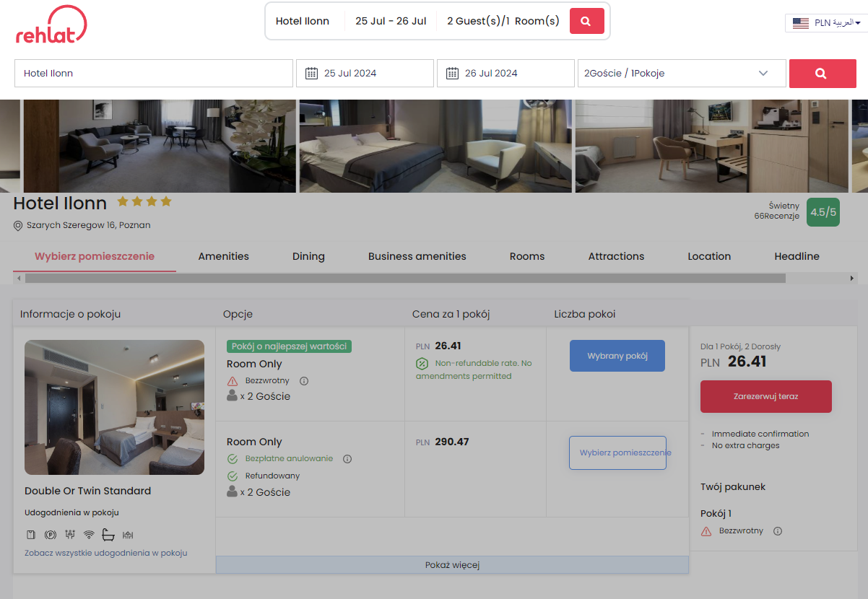Click green checkmark beside Refundowany

(233, 476)
